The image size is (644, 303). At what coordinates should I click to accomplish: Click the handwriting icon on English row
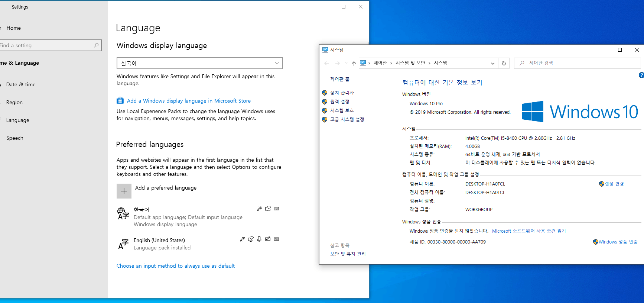click(268, 239)
